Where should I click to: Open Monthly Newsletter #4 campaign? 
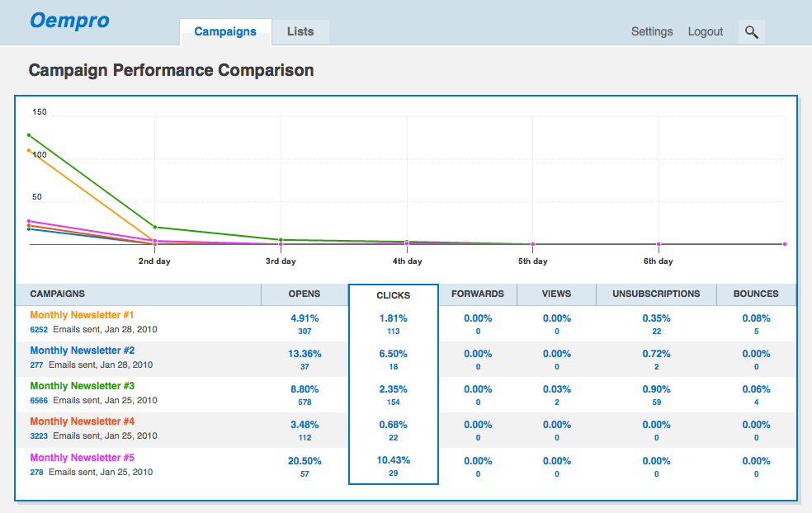click(x=82, y=421)
